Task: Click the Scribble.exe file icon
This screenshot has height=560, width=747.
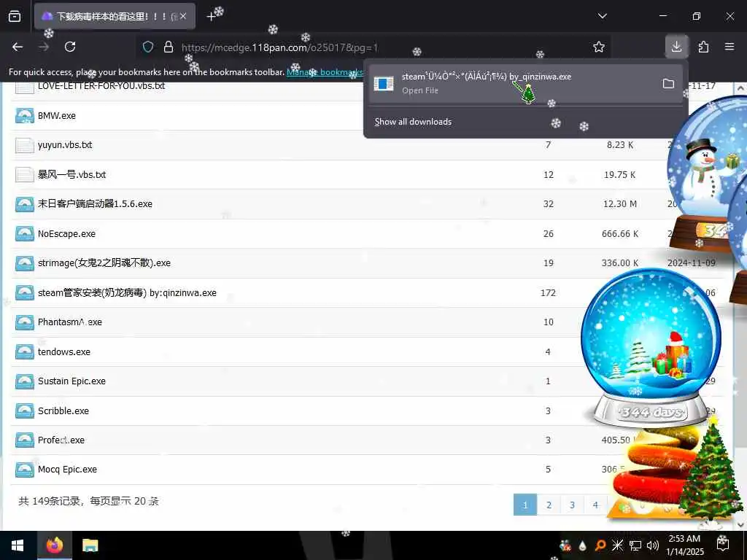Action: [x=24, y=411]
